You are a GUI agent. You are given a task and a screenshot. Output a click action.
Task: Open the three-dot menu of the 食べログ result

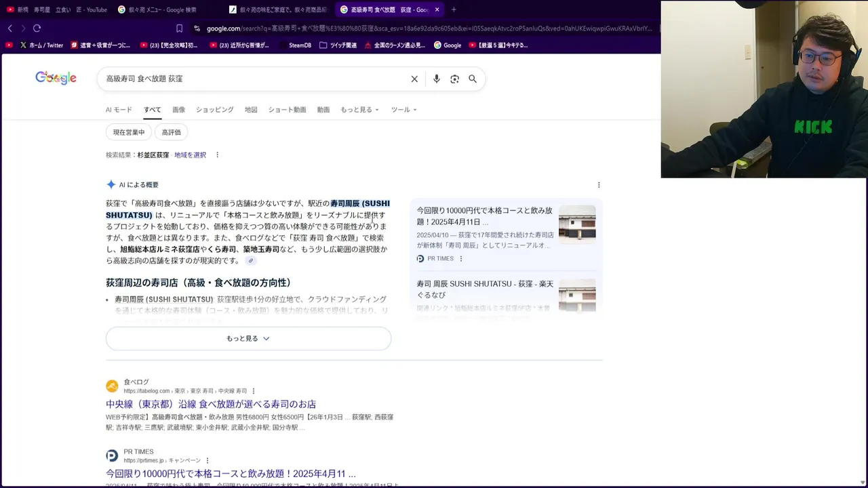[x=254, y=391]
